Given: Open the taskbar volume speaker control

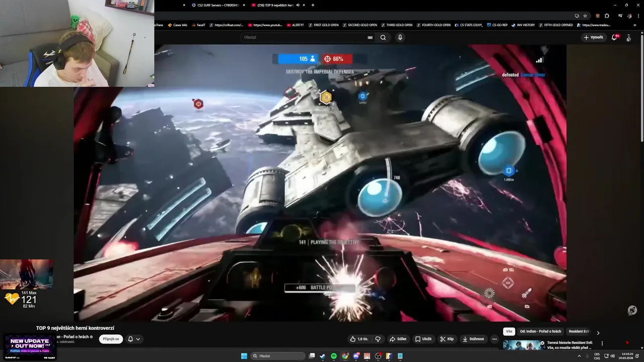Looking at the screenshot, I should click(x=612, y=356).
